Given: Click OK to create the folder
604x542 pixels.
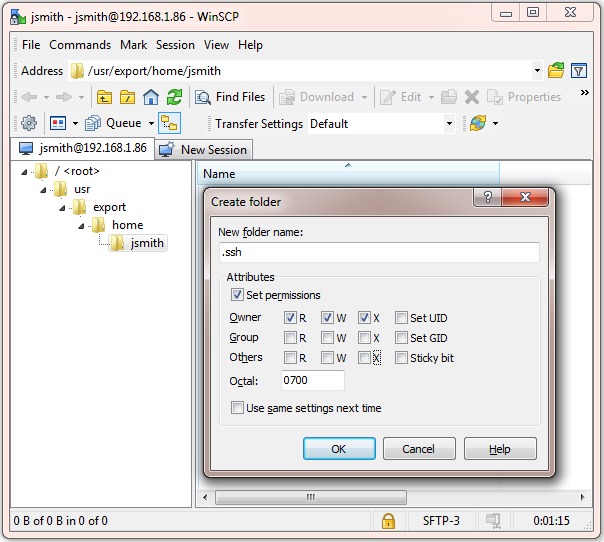Looking at the screenshot, I should [x=339, y=449].
